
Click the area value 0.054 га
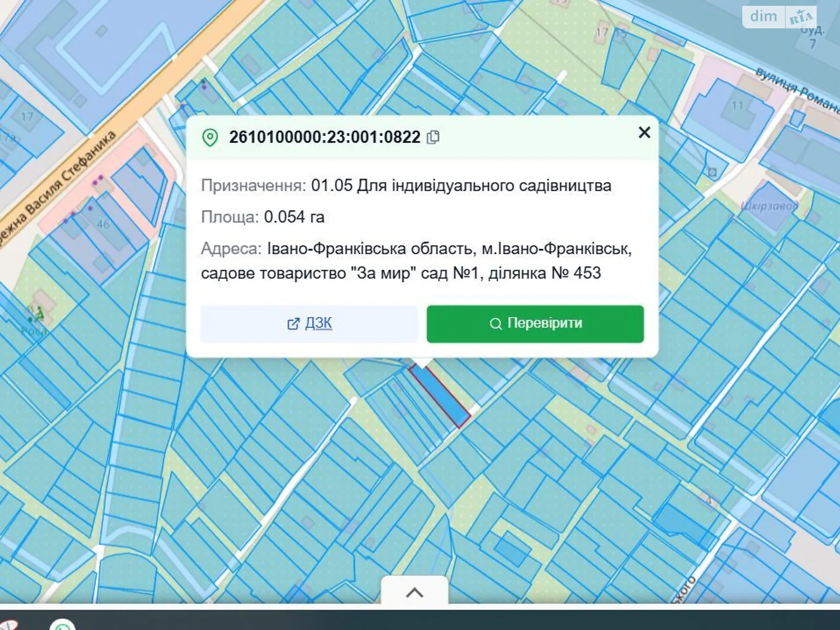(x=295, y=215)
